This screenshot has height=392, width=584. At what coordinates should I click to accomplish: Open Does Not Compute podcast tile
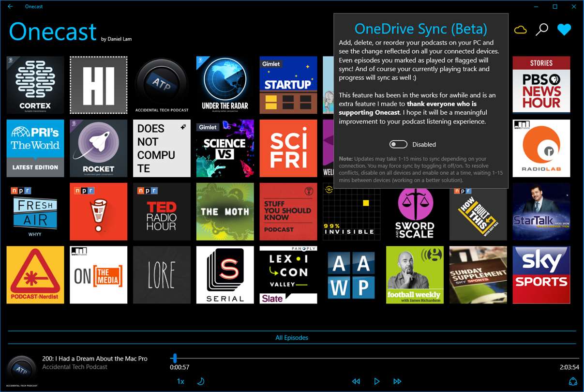[162, 148]
